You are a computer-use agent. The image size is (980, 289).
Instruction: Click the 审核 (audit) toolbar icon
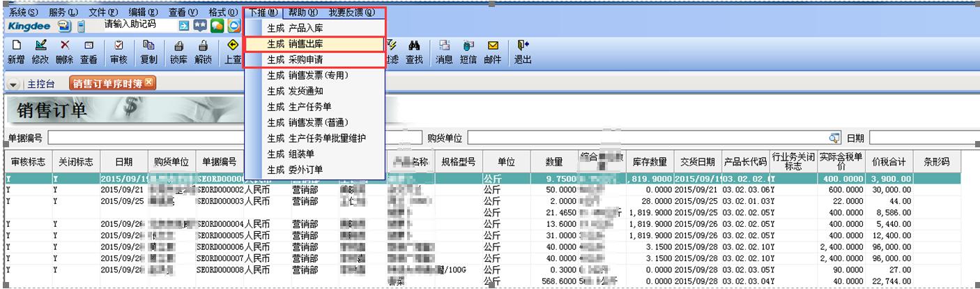(x=118, y=52)
